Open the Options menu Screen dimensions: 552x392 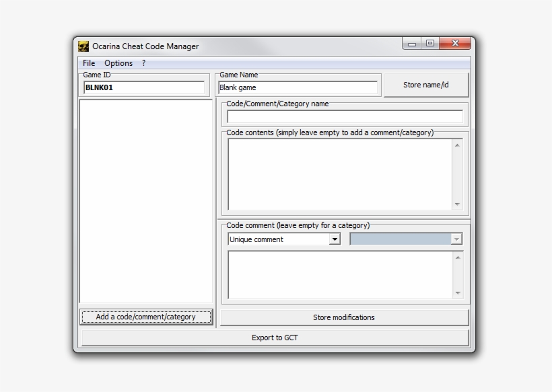point(118,63)
